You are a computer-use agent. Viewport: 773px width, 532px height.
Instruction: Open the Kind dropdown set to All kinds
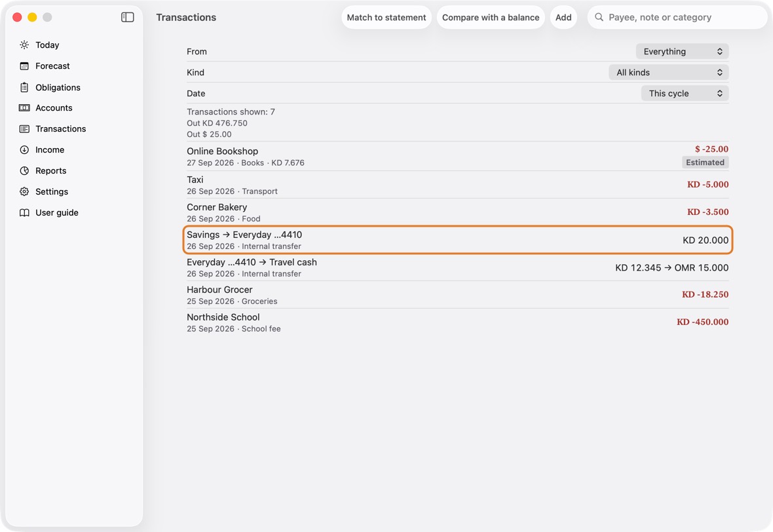pos(669,73)
